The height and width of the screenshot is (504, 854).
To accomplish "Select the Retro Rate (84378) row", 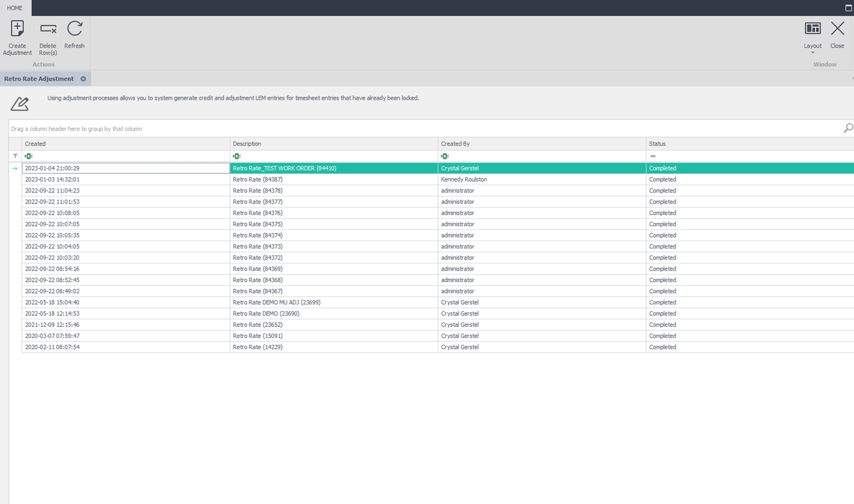I will tap(438, 191).
